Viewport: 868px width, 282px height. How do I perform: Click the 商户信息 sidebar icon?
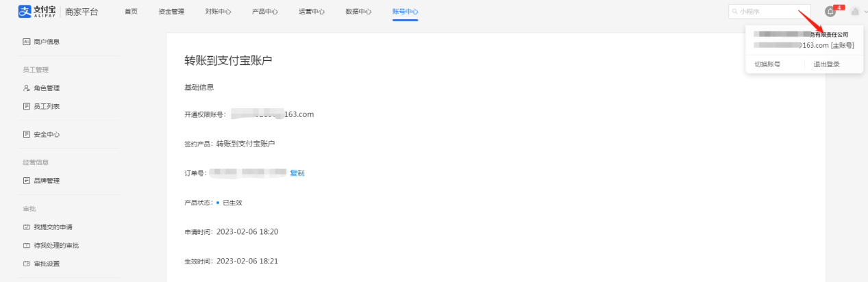27,42
